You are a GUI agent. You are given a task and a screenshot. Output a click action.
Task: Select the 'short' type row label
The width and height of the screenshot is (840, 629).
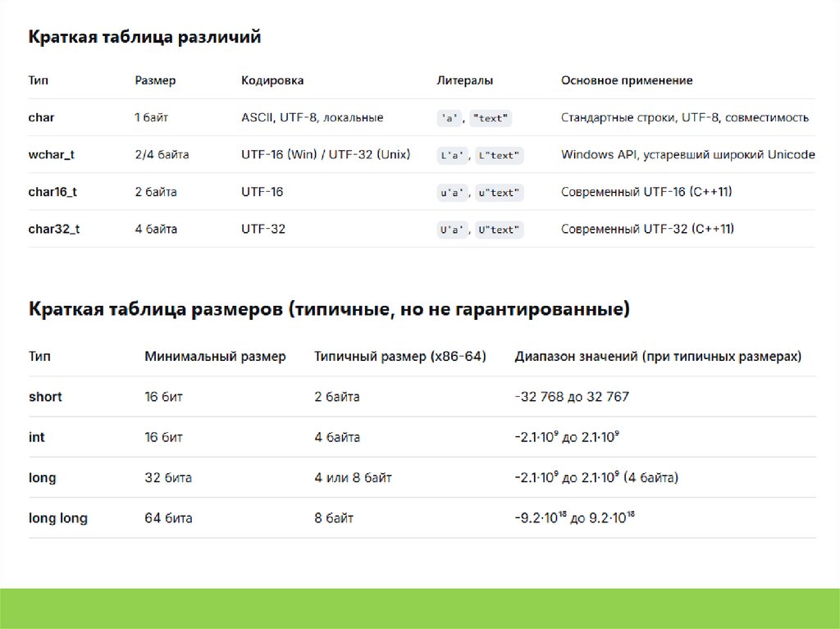(x=45, y=397)
